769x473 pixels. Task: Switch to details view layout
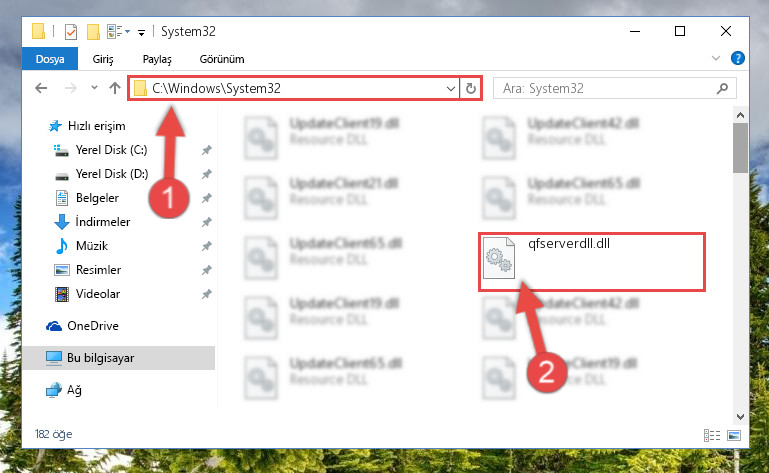pyautogui.click(x=712, y=435)
